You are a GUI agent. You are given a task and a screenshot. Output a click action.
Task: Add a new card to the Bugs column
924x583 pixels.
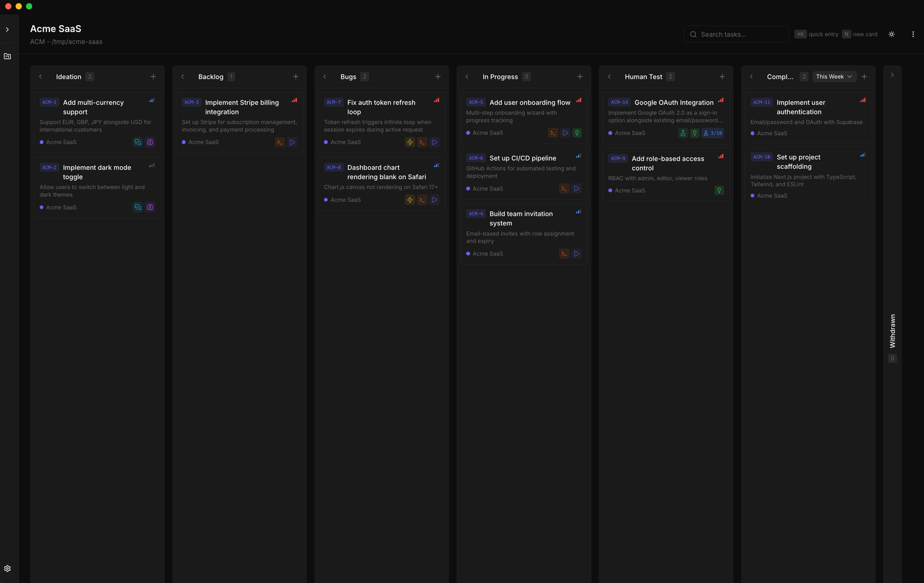click(438, 76)
